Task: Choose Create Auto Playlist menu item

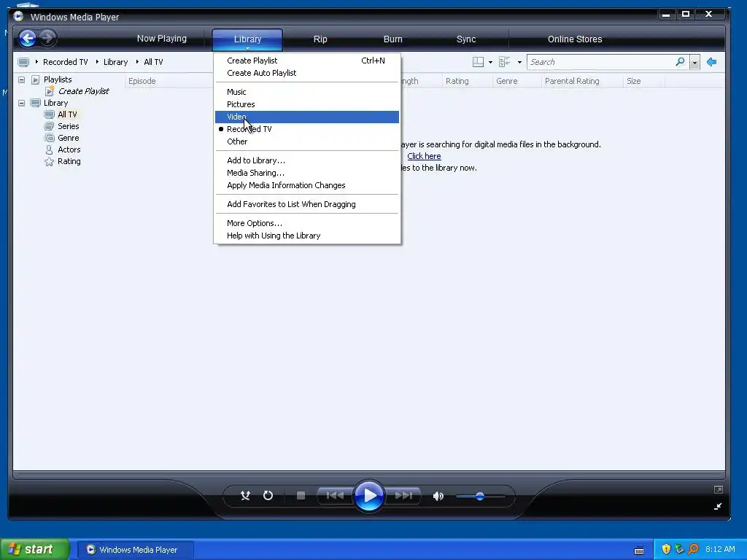Action: [307, 73]
